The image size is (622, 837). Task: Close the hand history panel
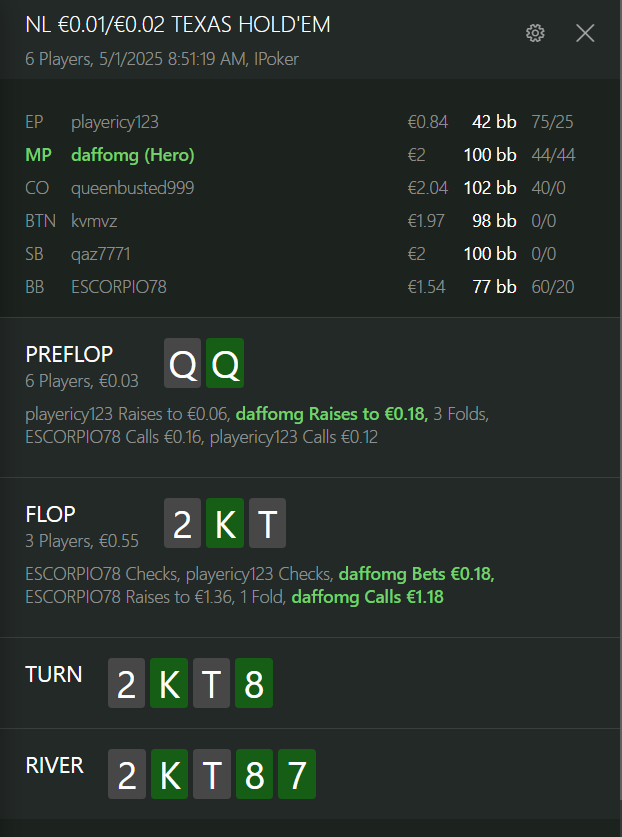tap(585, 33)
